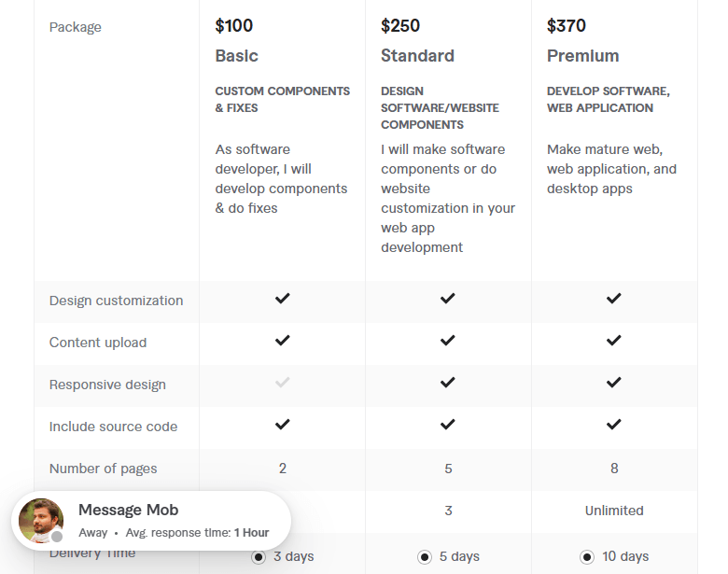Click the Unlimited value under Premium

tap(613, 511)
